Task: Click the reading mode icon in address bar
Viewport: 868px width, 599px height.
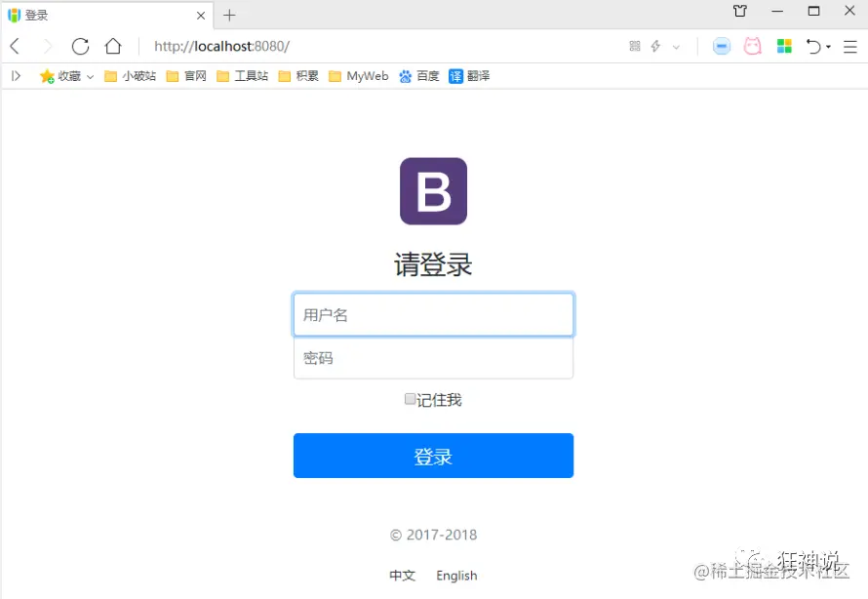Action: 633,46
